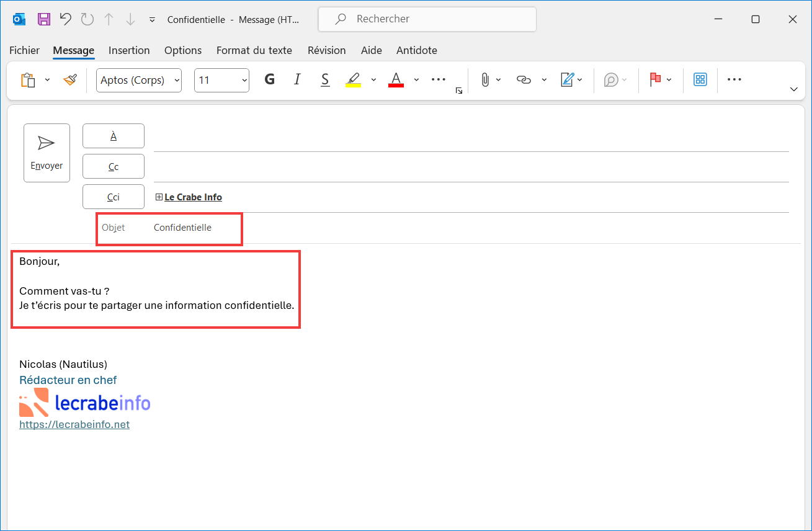Open the Fichier menu
This screenshot has height=531, width=812.
click(x=24, y=50)
